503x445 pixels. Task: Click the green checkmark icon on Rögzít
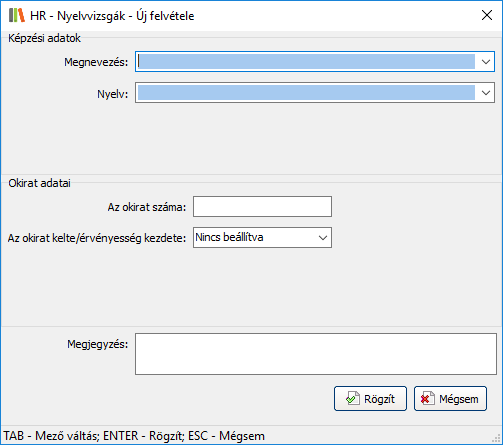pyautogui.click(x=353, y=398)
